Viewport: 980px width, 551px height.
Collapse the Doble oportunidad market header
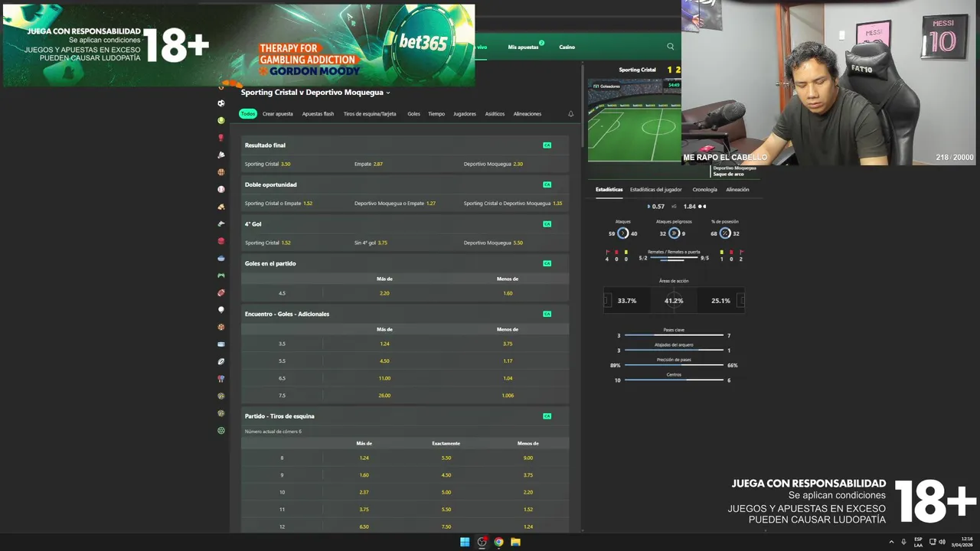pyautogui.click(x=405, y=184)
